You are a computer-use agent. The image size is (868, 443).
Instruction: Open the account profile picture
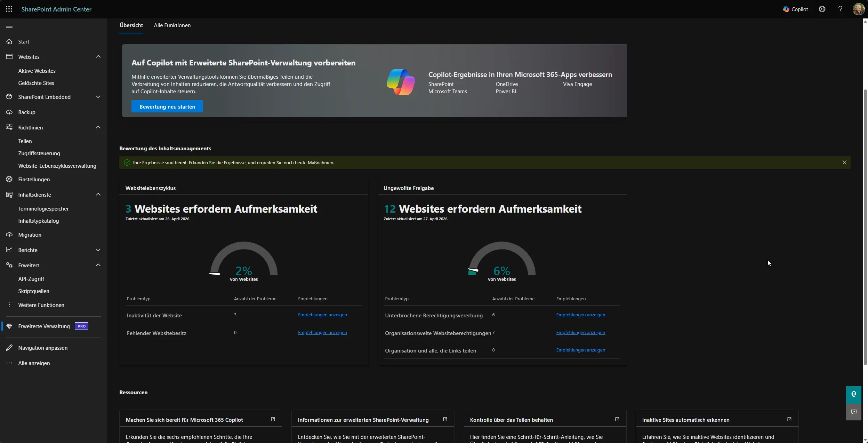[858, 9]
